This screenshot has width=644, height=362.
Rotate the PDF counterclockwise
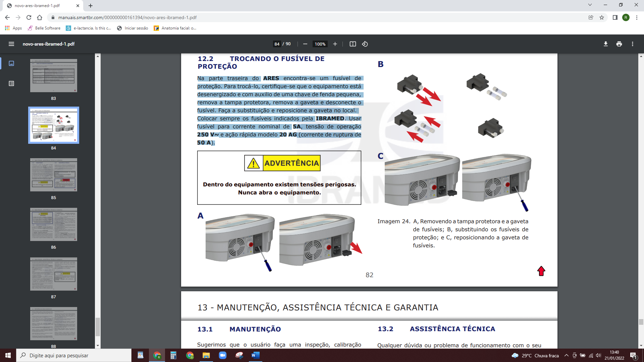coord(365,44)
